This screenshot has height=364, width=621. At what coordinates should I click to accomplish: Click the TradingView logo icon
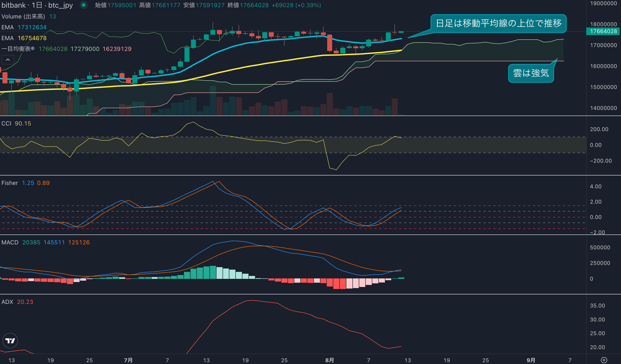click(x=10, y=341)
